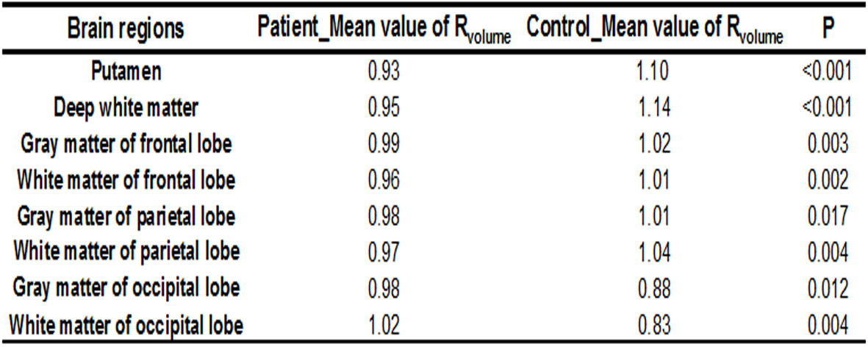868x347 pixels.
Task: Click the Brain regions column header
Action: (x=126, y=29)
